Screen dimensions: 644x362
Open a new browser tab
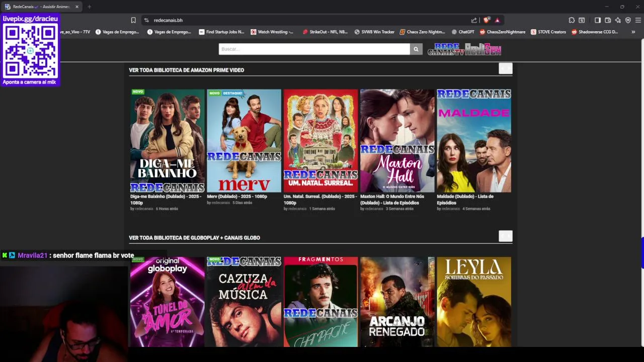pyautogui.click(x=89, y=7)
